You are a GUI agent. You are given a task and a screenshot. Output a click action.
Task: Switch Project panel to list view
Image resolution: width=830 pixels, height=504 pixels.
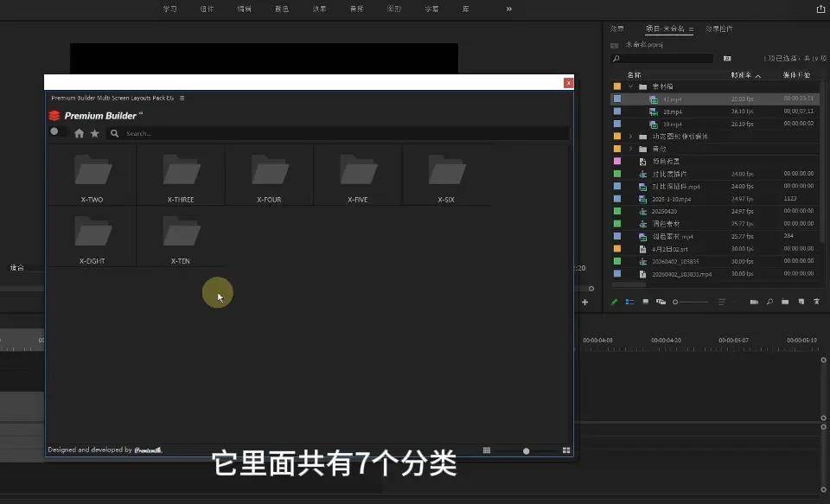click(x=630, y=302)
